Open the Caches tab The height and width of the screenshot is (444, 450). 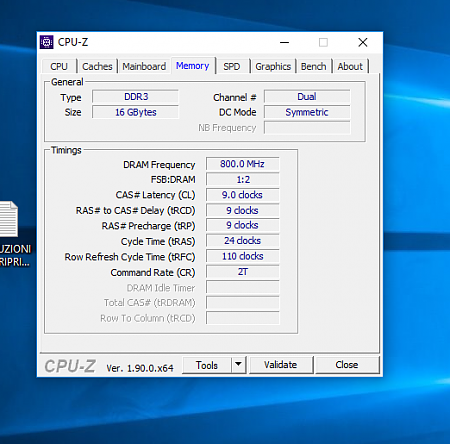click(x=97, y=66)
